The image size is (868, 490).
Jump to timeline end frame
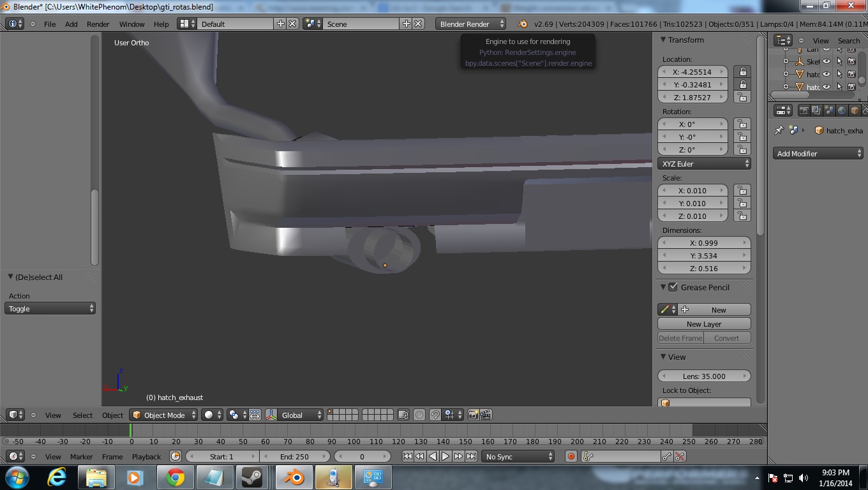[x=471, y=456]
